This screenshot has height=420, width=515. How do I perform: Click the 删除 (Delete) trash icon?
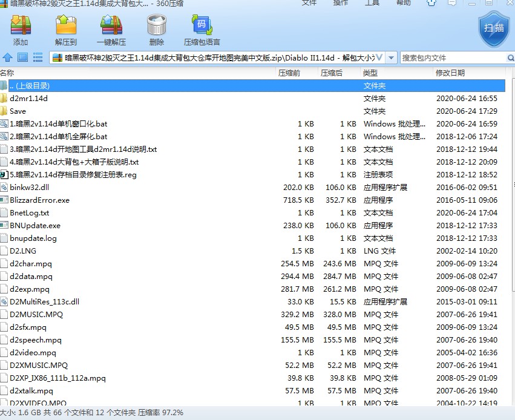(x=156, y=30)
